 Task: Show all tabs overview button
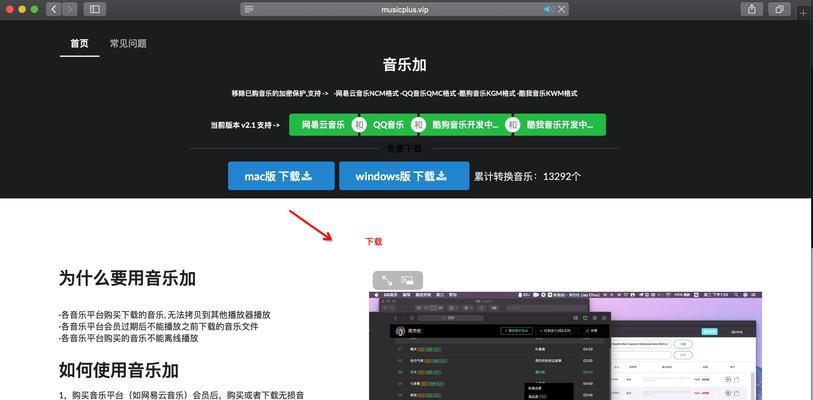(x=779, y=9)
